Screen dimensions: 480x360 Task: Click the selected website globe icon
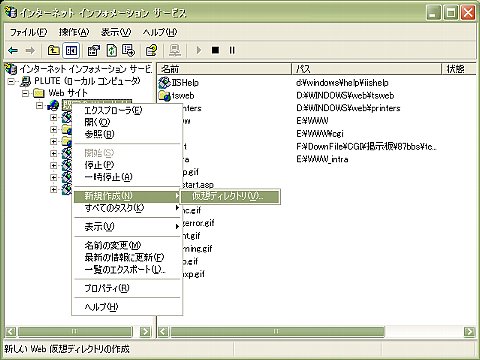click(x=53, y=105)
